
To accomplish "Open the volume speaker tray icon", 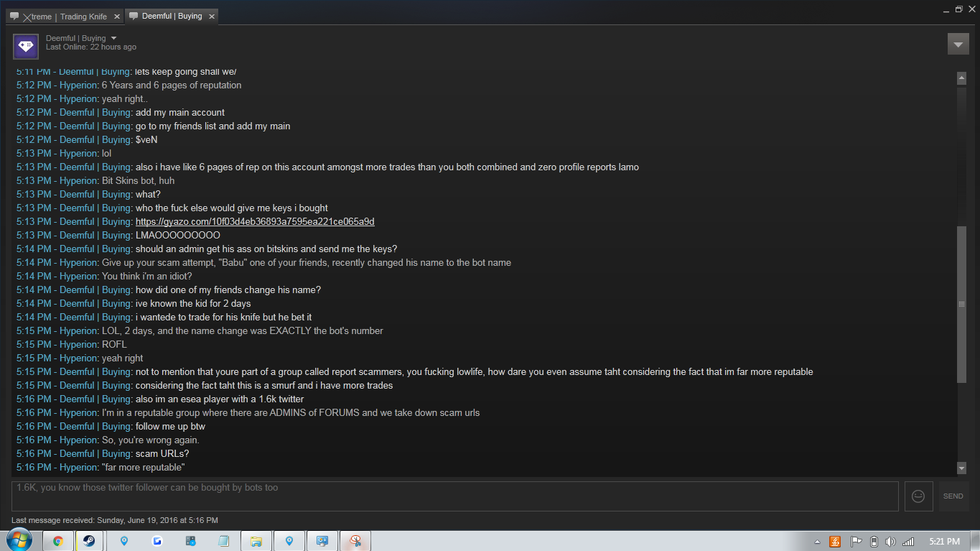I will coord(890,542).
